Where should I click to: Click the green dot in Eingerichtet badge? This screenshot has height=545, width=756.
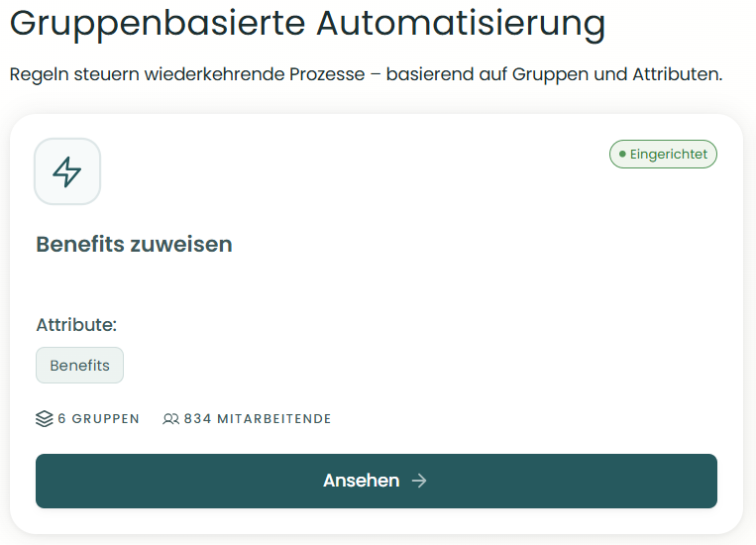622,155
